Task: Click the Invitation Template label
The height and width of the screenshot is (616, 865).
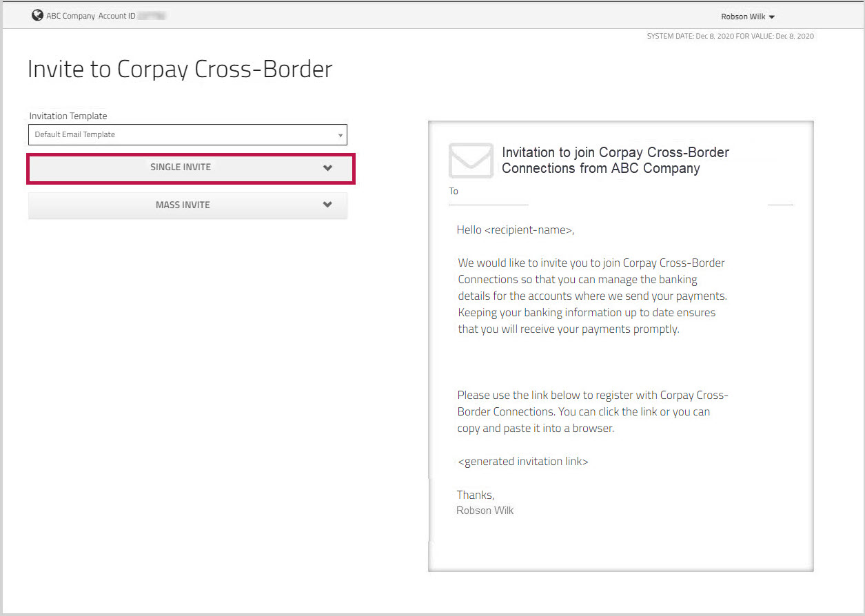Action: pos(68,116)
